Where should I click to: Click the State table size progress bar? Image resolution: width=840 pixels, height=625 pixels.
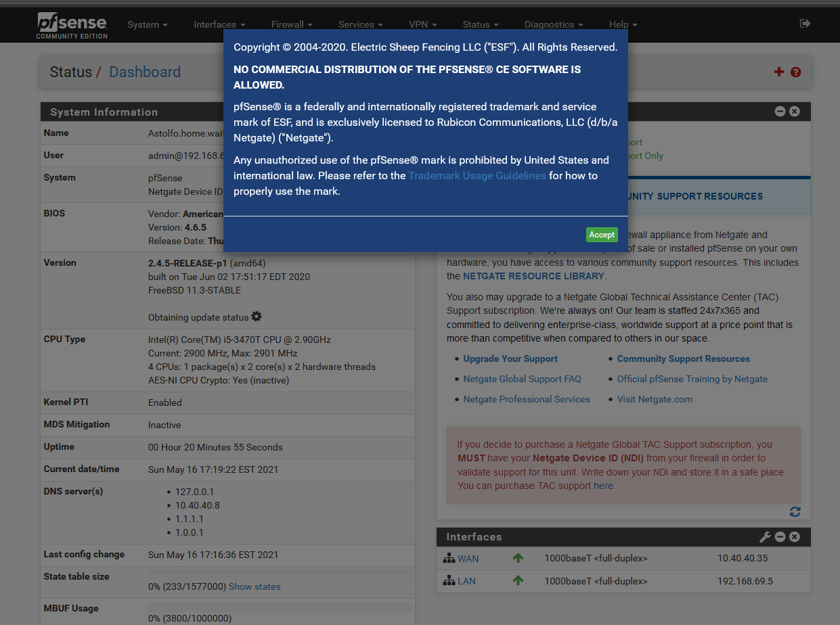pos(280,576)
